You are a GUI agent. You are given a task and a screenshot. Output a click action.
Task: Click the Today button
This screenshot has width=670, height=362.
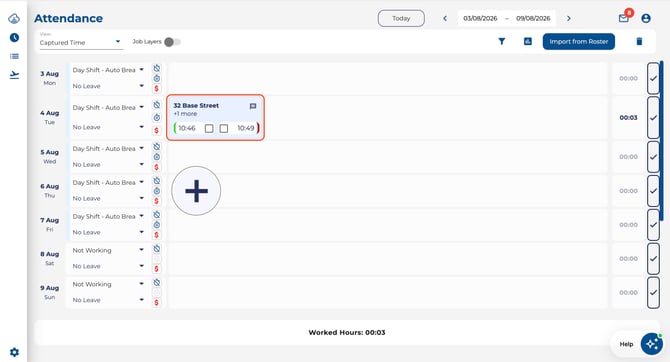tap(401, 18)
